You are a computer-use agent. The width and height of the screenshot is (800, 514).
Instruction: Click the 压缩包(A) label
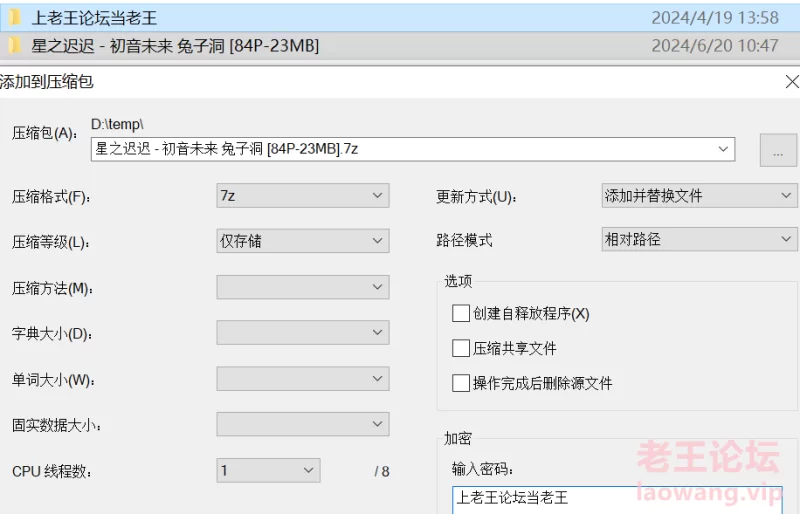(45, 133)
